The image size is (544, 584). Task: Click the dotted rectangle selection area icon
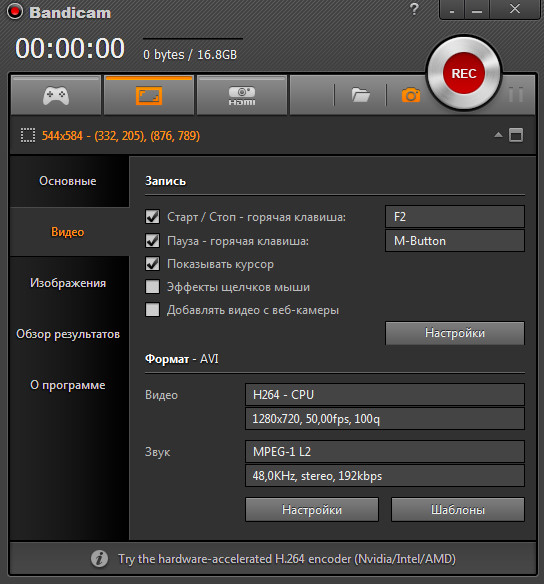pyautogui.click(x=28, y=135)
